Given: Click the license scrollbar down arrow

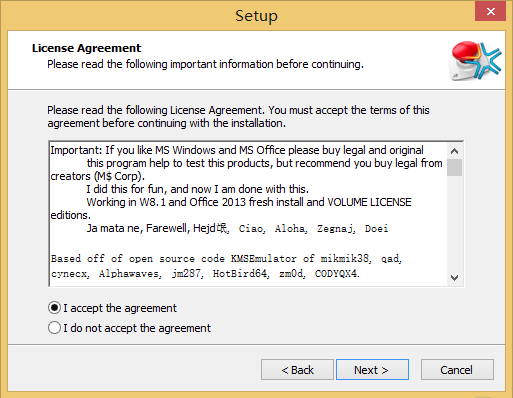Looking at the screenshot, I should coord(454,278).
